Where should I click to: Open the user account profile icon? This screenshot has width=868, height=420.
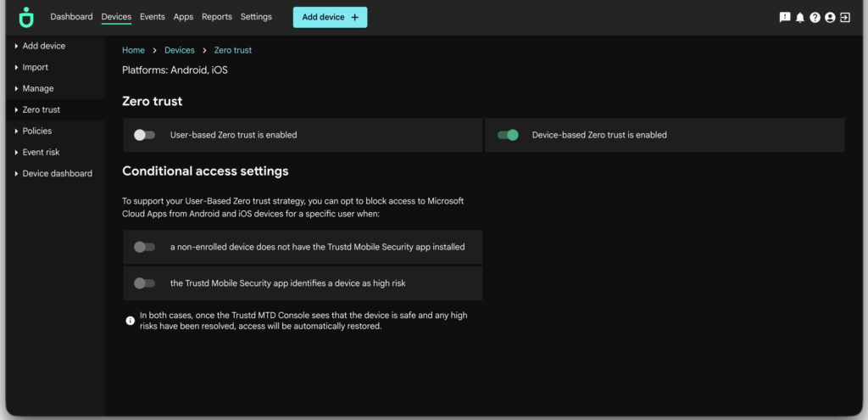[830, 17]
